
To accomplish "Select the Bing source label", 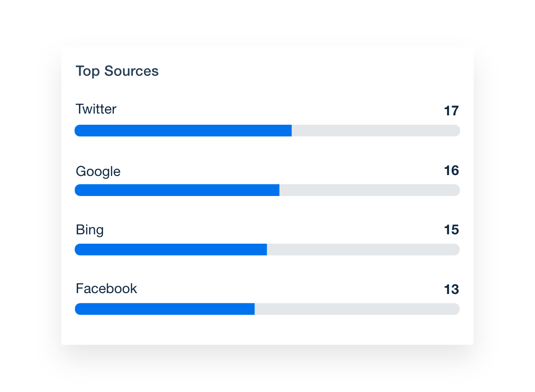I will point(90,230).
